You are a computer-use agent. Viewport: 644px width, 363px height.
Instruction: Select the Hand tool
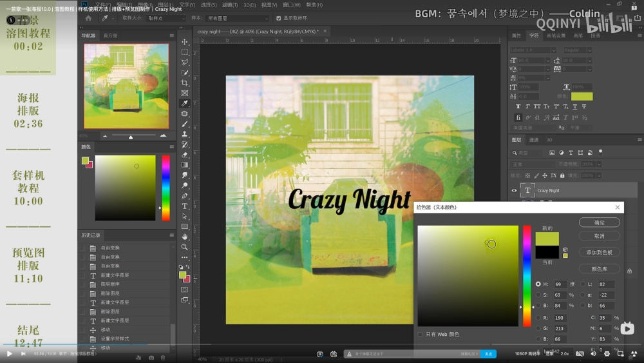point(185,237)
